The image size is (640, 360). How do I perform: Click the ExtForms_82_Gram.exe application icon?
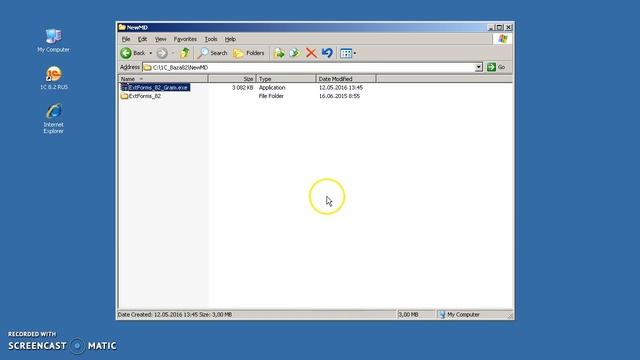(124, 87)
